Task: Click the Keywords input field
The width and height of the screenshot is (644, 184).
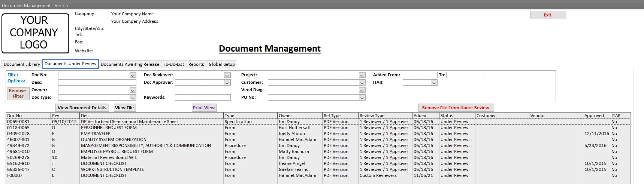Action: tap(203, 98)
